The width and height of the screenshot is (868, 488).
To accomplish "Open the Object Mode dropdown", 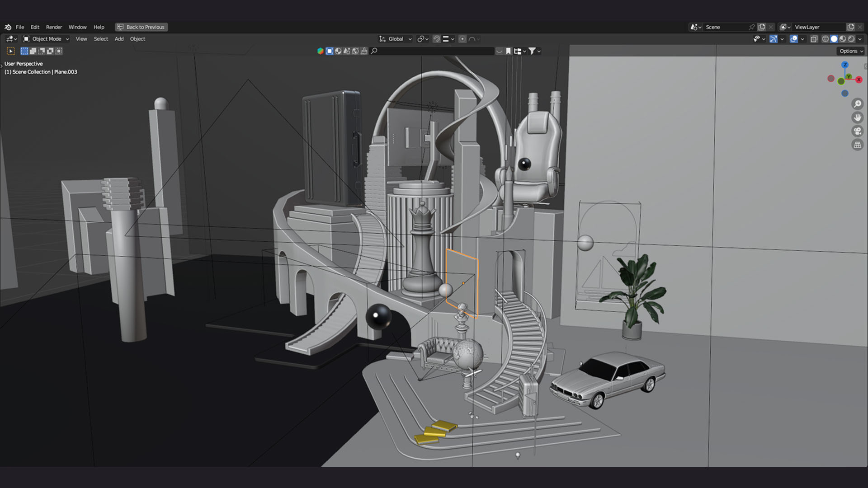I will tap(46, 39).
